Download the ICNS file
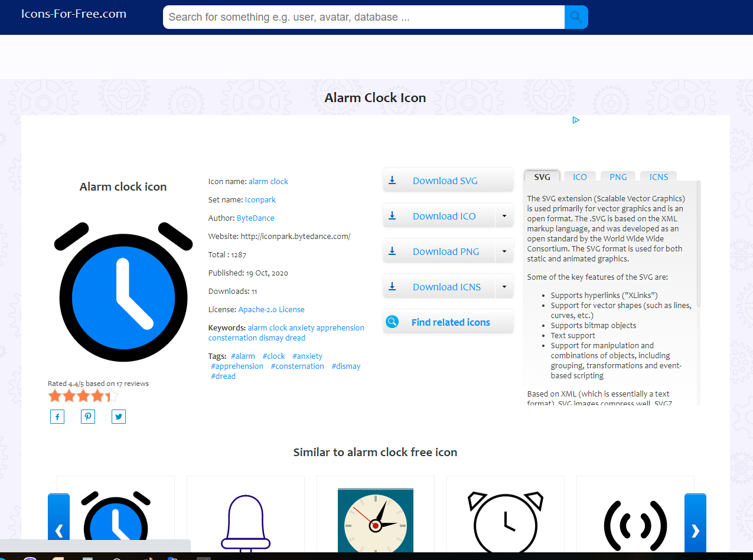The height and width of the screenshot is (560, 753). tap(439, 287)
